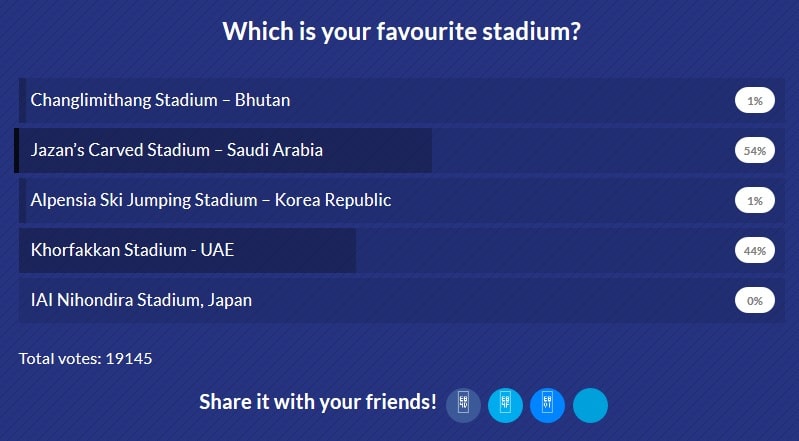Select IAI Nihondira Stadium, Japan
Viewport: 799px width, 441px height.
coord(142,300)
